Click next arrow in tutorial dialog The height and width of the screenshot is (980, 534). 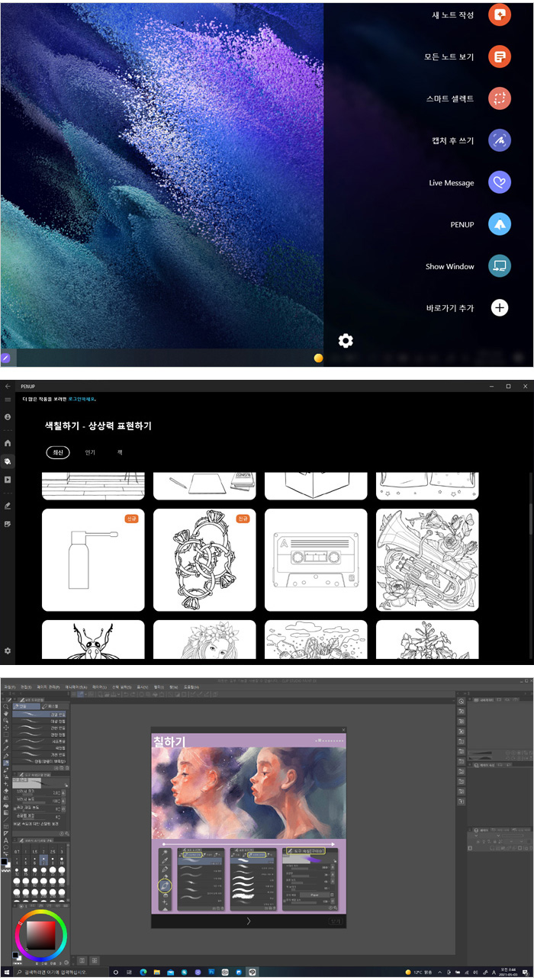(x=249, y=921)
